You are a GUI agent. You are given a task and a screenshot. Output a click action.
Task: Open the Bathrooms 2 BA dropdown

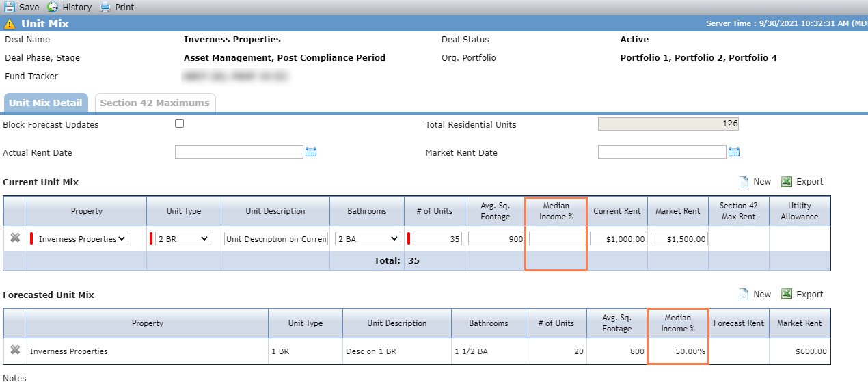click(x=368, y=239)
